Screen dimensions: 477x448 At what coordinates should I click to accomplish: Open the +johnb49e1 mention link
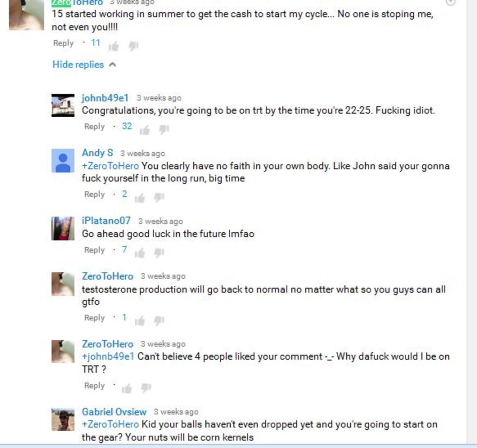[108, 356]
